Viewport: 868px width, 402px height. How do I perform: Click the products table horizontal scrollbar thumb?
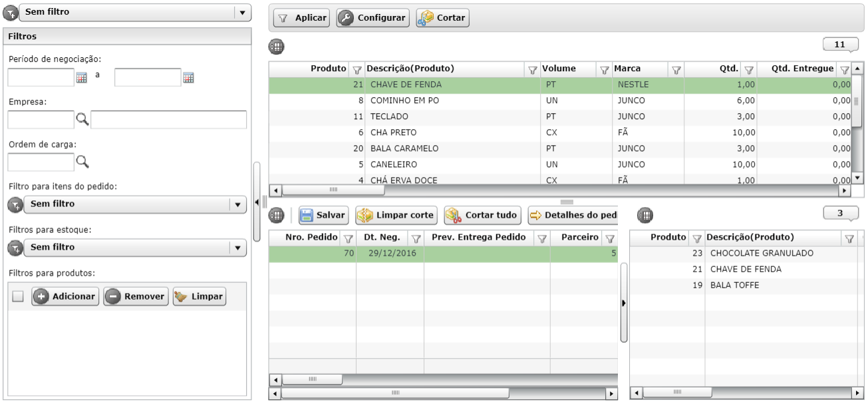coord(333,190)
